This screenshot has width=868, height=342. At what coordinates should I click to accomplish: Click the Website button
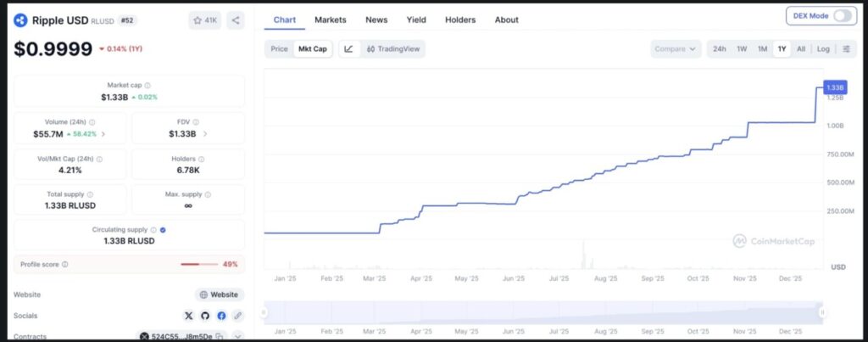(x=220, y=294)
